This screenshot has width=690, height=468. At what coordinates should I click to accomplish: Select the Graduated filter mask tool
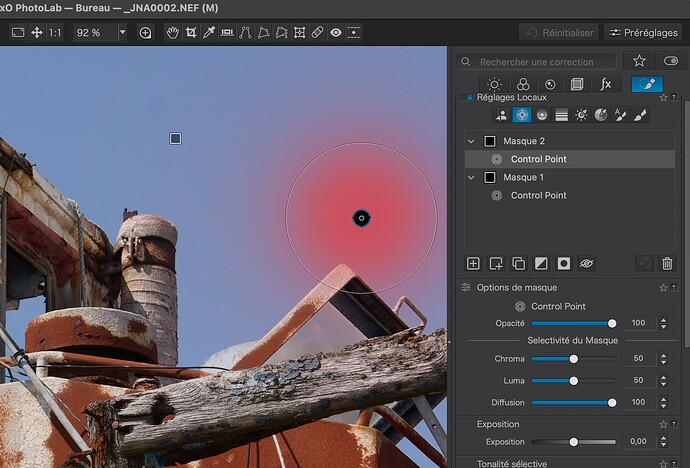[x=561, y=115]
